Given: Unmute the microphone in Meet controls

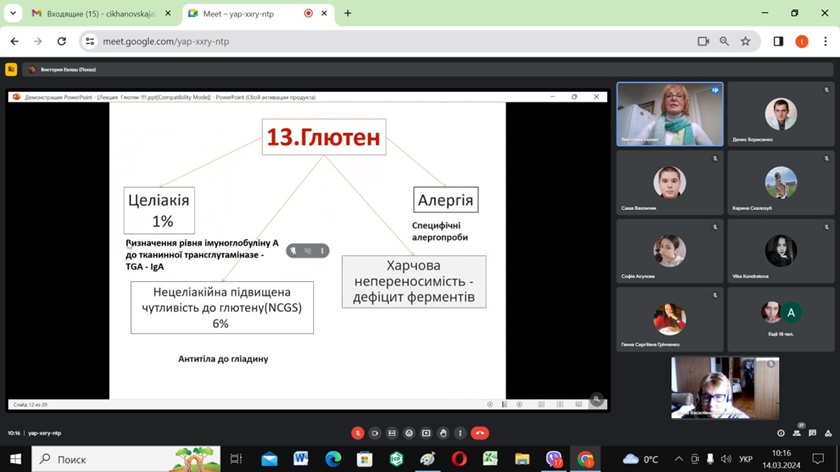Looking at the screenshot, I should click(x=358, y=433).
